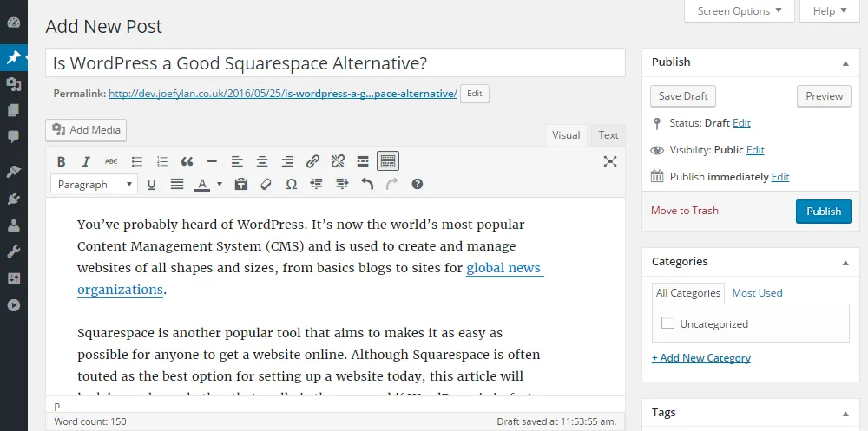The height and width of the screenshot is (431, 868).
Task: Insert a blockquote
Action: click(x=187, y=161)
